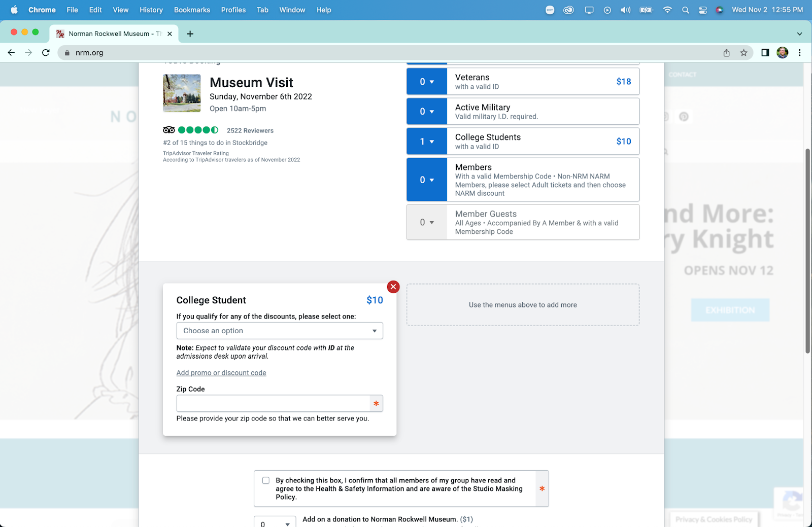Open the Veterans quantity dropdown
Image resolution: width=812 pixels, height=527 pixels.
click(427, 82)
